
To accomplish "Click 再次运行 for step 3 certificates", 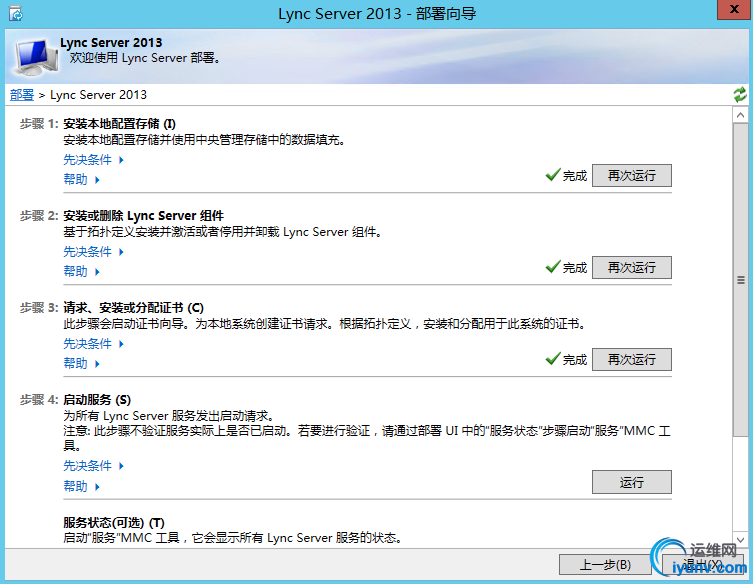I will point(632,359).
